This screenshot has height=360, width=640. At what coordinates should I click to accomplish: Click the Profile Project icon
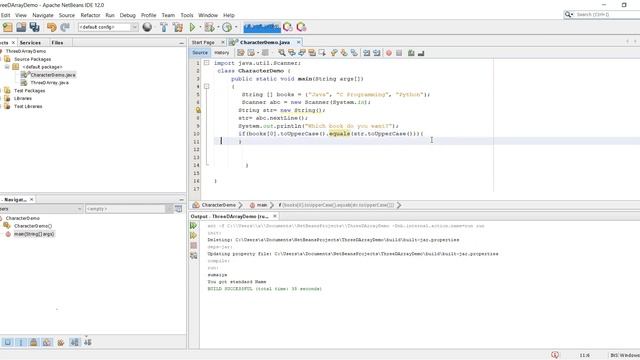tap(227, 27)
